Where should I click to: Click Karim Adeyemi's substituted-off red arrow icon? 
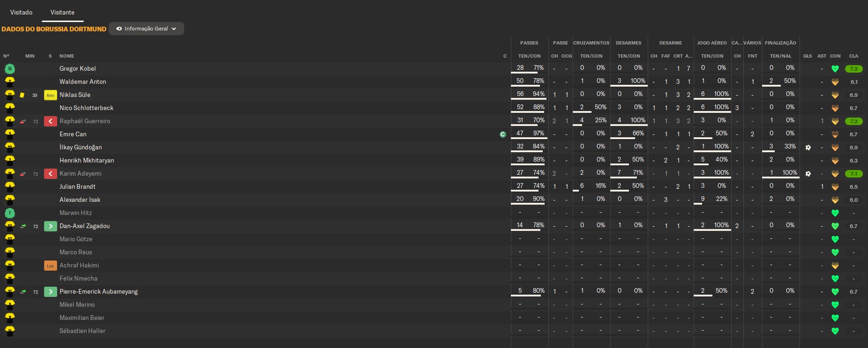(51, 174)
